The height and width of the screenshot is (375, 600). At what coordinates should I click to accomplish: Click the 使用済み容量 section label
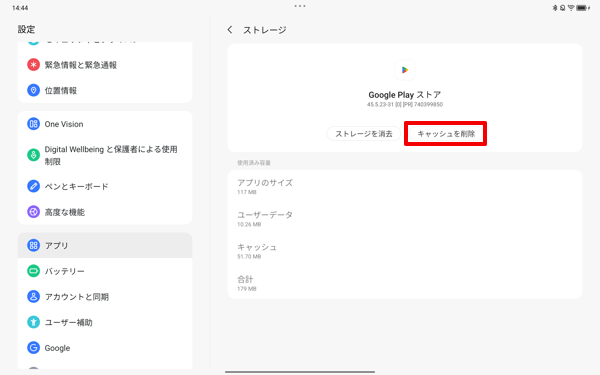point(254,163)
